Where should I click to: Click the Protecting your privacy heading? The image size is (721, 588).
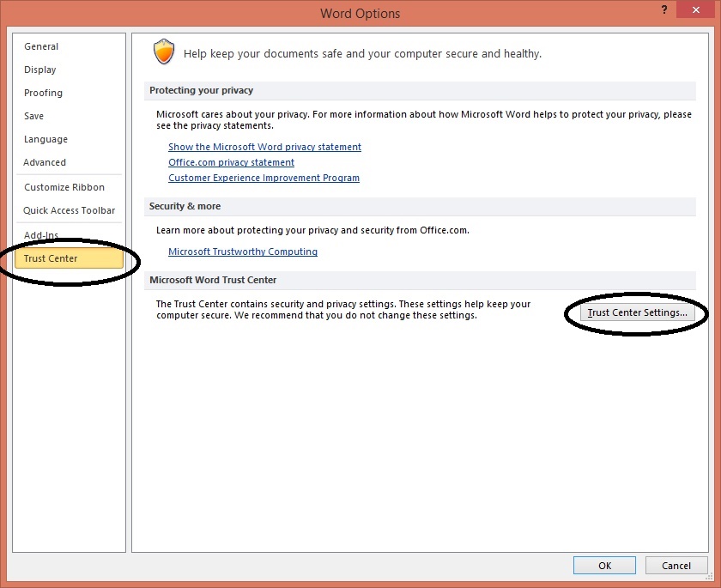[202, 91]
